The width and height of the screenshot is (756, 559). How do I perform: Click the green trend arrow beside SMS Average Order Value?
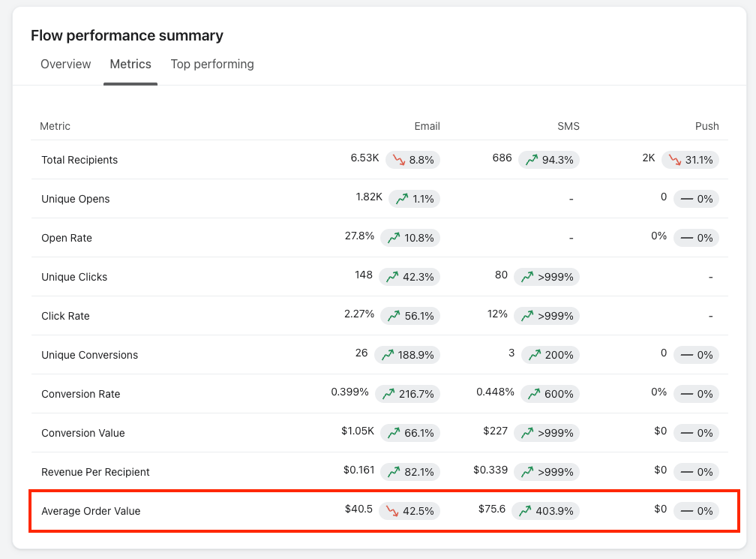tap(524, 510)
